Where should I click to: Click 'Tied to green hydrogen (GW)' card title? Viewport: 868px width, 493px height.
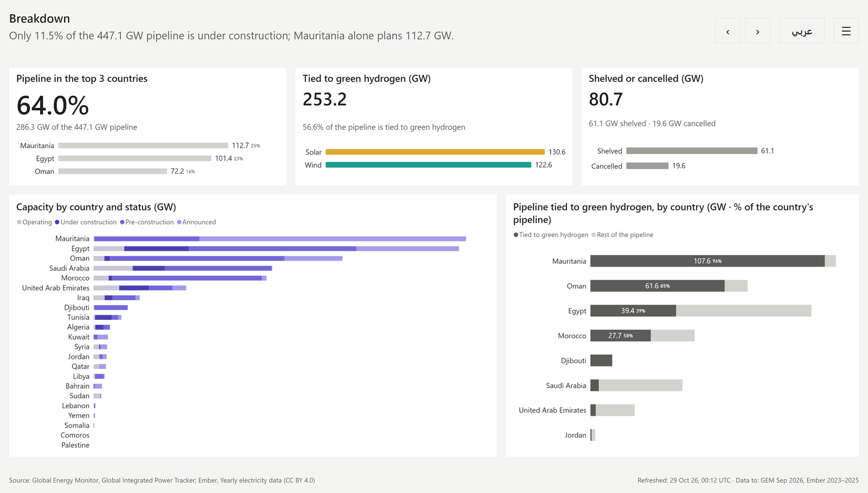point(367,79)
